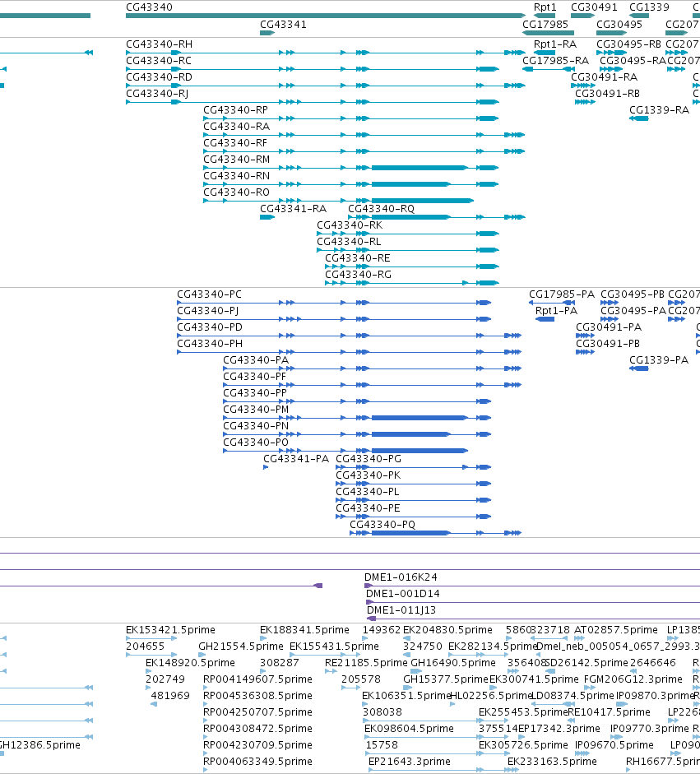Screen dimensions: 700x774
Task: Select the CG1339 gene label
Action: point(649,7)
